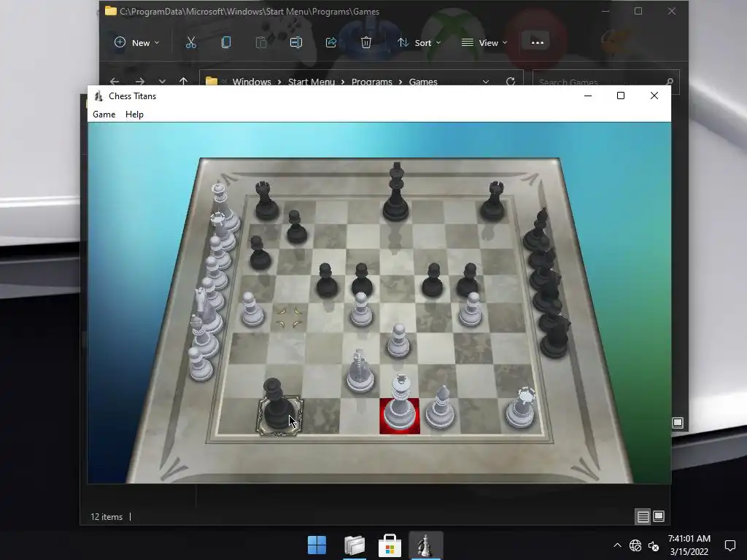Expand the address bar history dropdown
Viewport: 747px width, 560px height.
(x=485, y=82)
